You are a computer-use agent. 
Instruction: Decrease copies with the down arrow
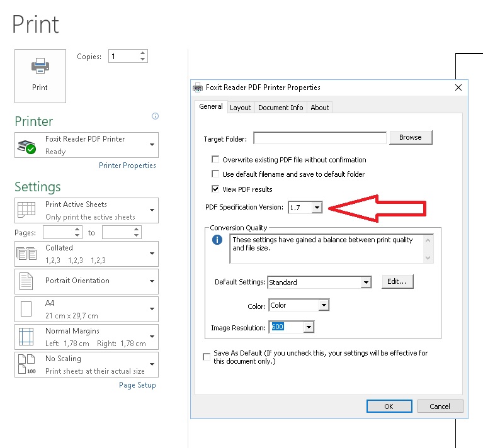[x=142, y=59]
